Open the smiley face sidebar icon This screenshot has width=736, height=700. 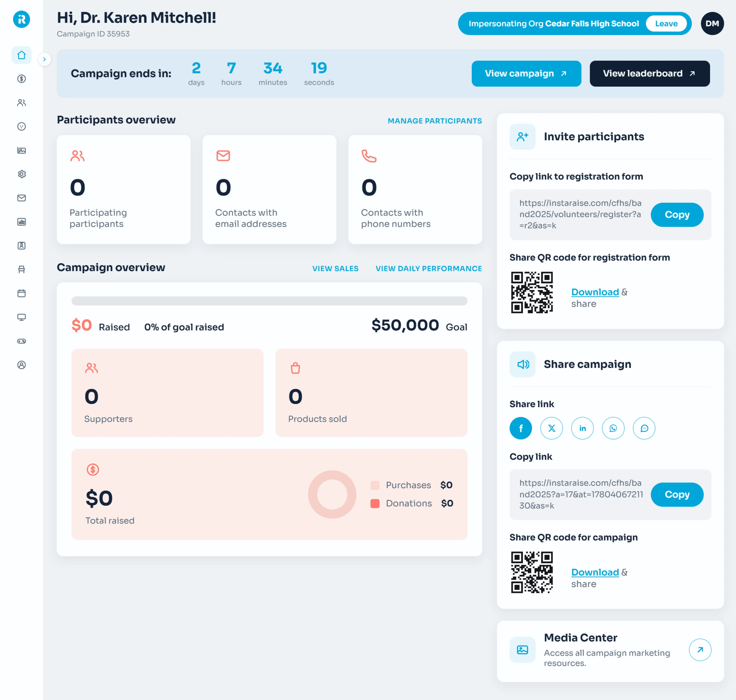coord(21,127)
